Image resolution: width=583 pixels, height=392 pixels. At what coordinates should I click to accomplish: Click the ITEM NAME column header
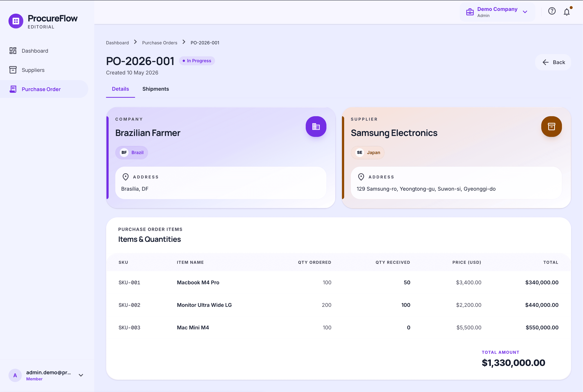coord(190,262)
